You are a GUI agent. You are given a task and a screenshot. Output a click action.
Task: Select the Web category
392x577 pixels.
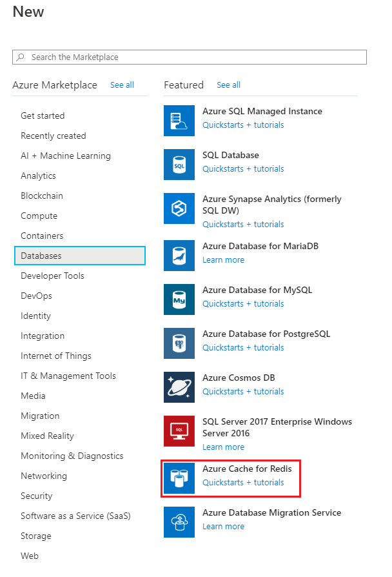pos(30,556)
